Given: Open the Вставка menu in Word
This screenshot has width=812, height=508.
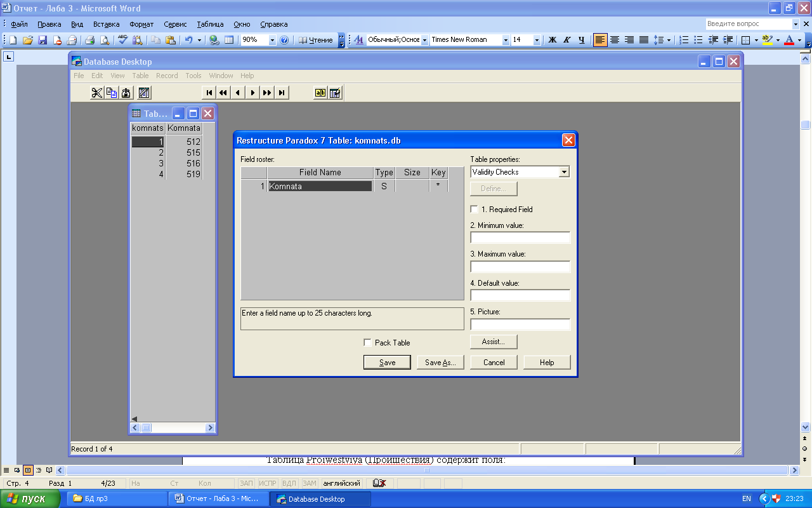Looking at the screenshot, I should (x=106, y=24).
